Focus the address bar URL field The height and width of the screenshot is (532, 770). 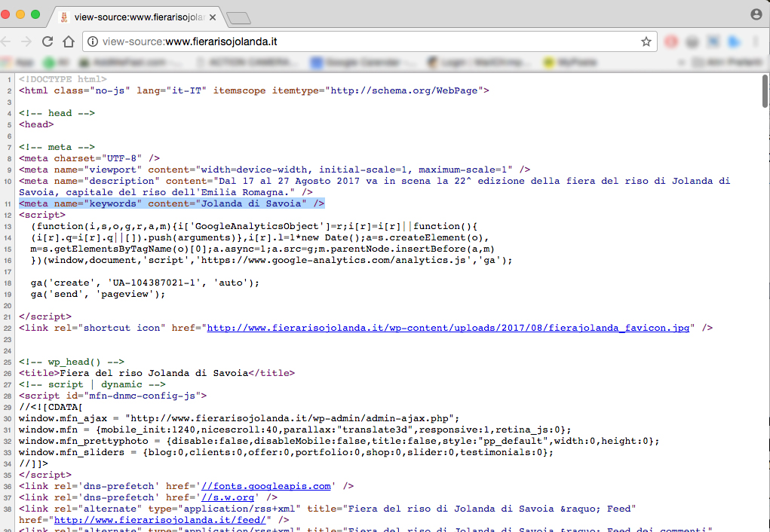[368, 41]
